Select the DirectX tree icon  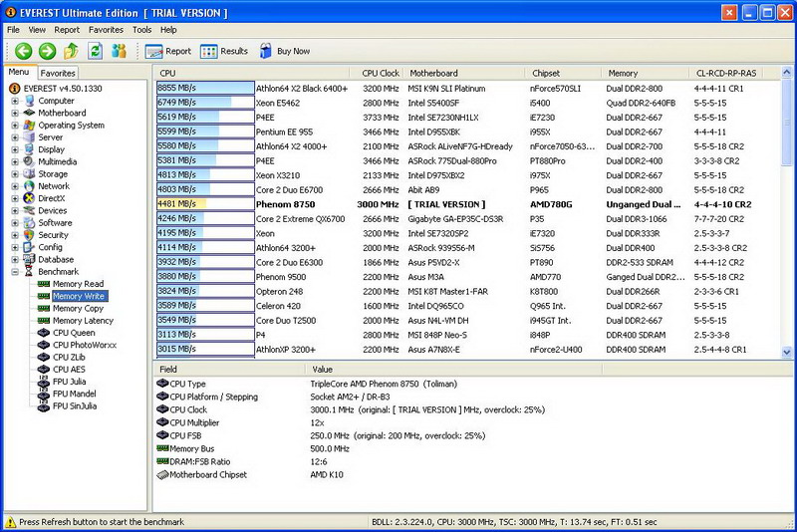click(30, 198)
